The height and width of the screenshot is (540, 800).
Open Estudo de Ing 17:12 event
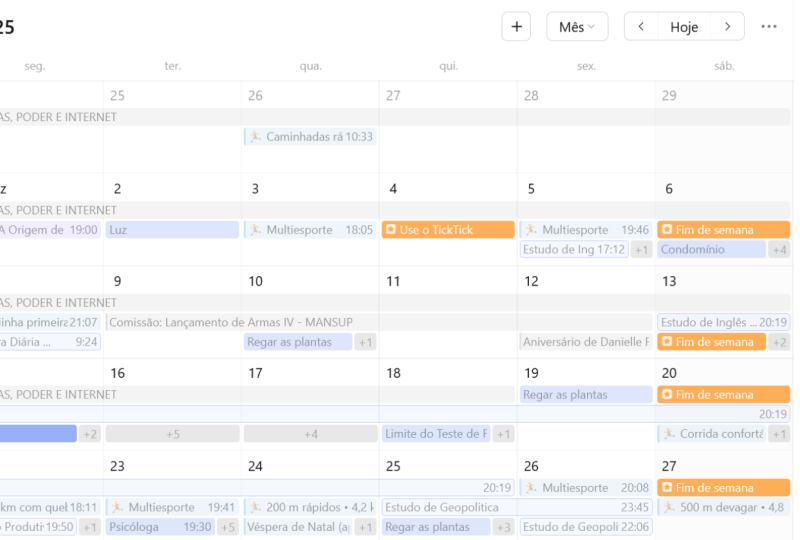pos(574,250)
